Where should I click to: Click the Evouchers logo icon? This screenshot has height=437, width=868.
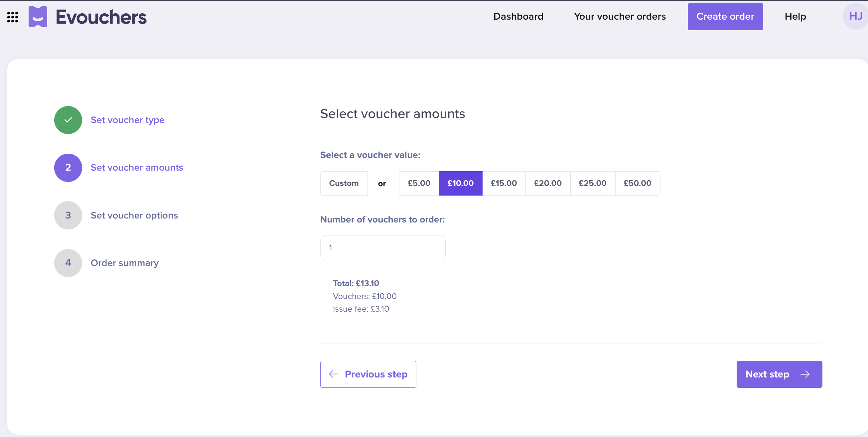tap(38, 17)
